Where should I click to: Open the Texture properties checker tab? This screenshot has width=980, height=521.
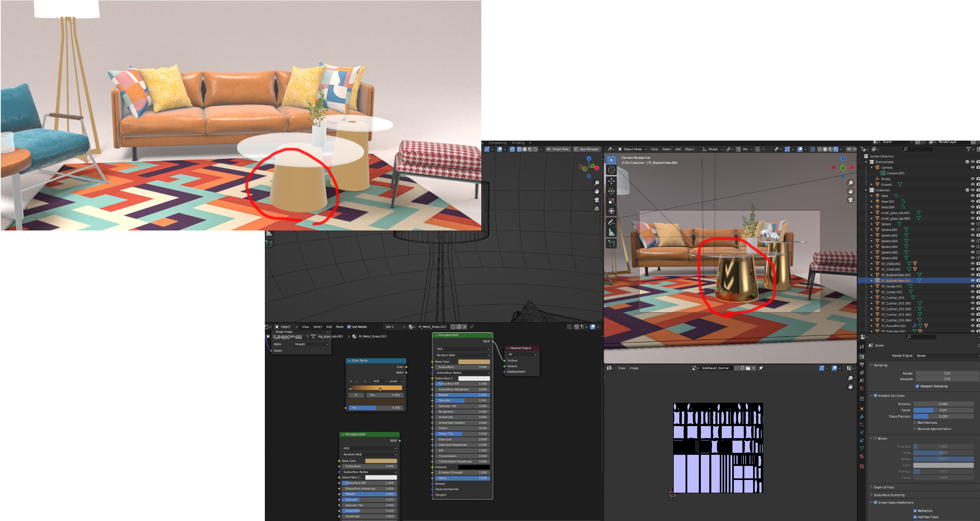click(862, 466)
